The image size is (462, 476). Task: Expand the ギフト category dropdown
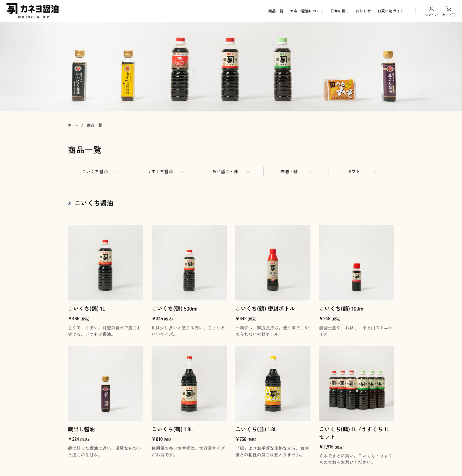coord(361,171)
